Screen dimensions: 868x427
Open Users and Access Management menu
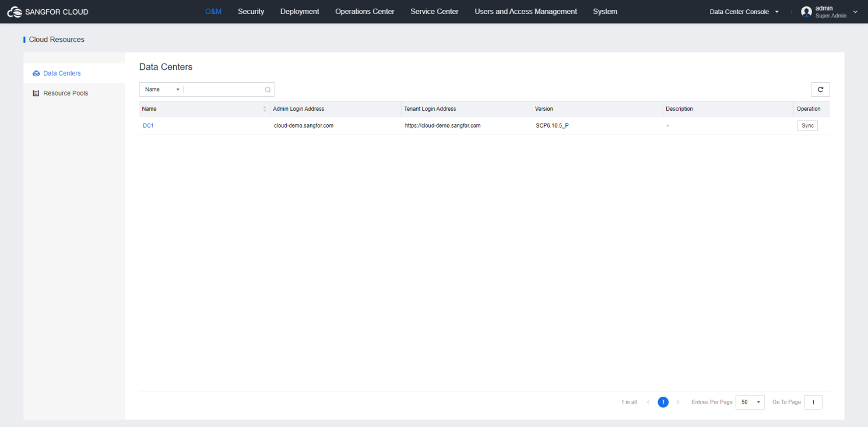[526, 12]
